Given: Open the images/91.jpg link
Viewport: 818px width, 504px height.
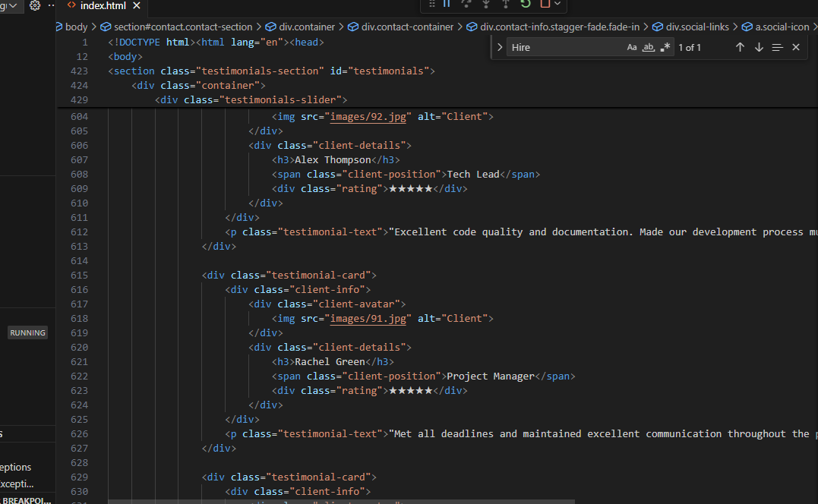Looking at the screenshot, I should [368, 319].
